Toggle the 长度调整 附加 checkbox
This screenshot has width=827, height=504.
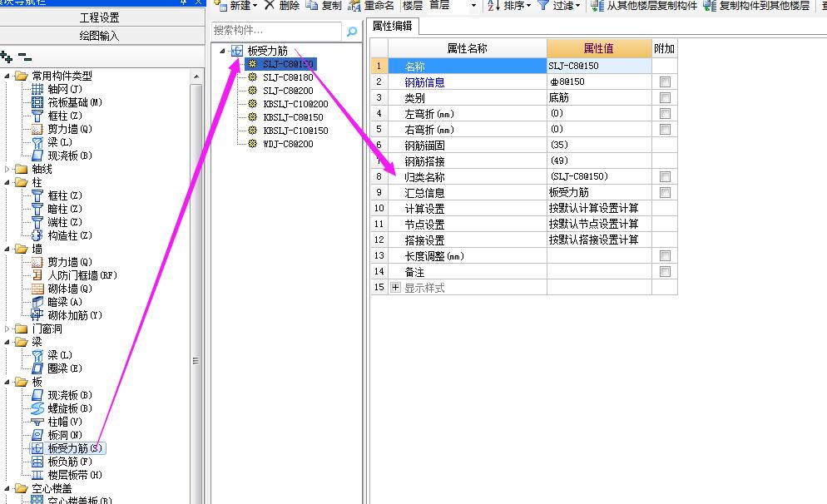tap(665, 255)
